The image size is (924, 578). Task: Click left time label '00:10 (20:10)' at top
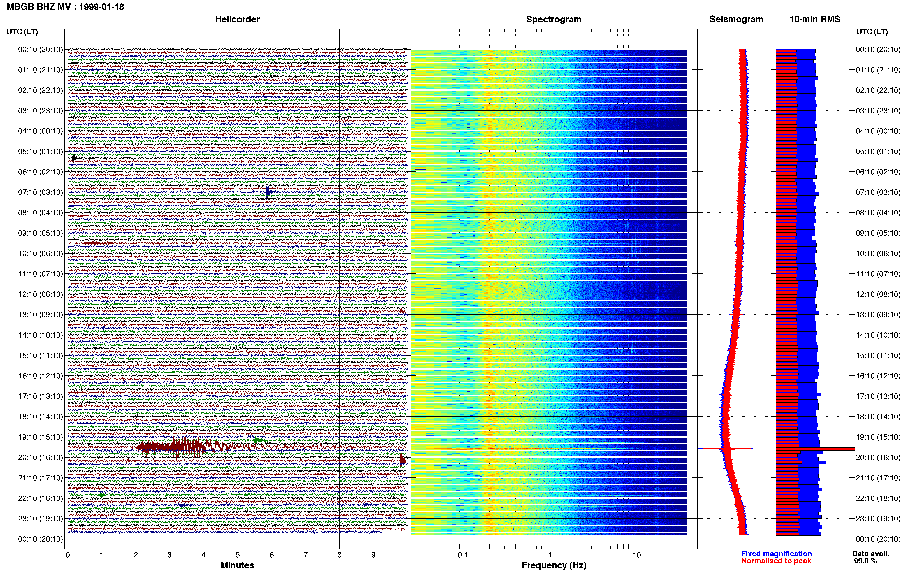(x=40, y=49)
